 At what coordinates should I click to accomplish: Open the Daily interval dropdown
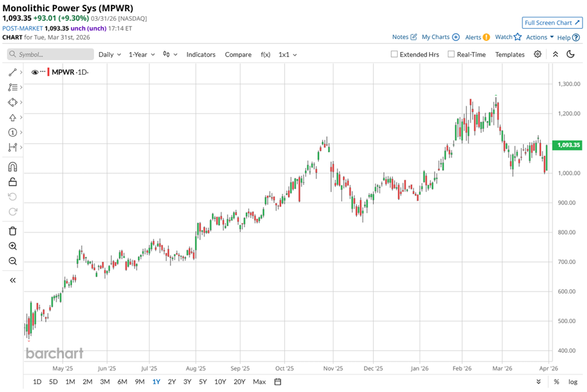[109, 55]
